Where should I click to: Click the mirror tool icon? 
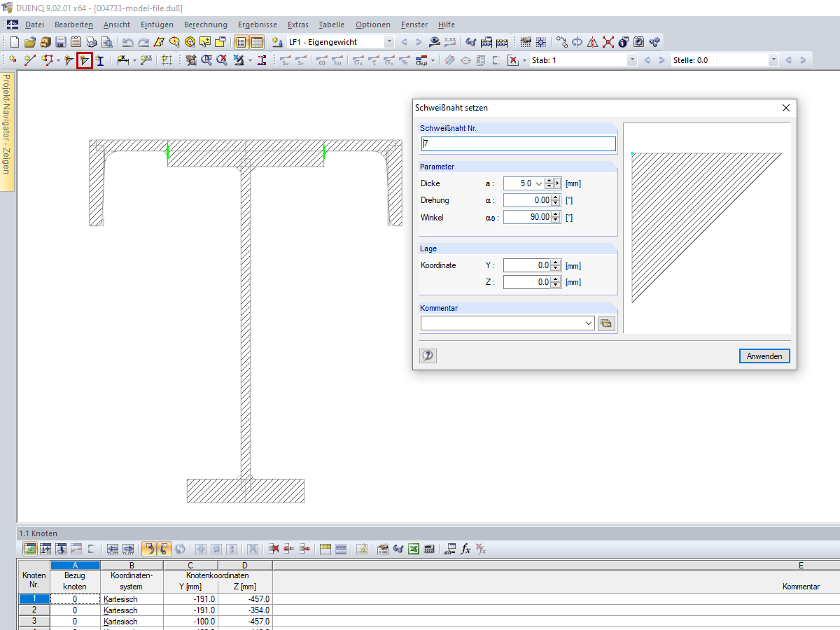click(593, 42)
